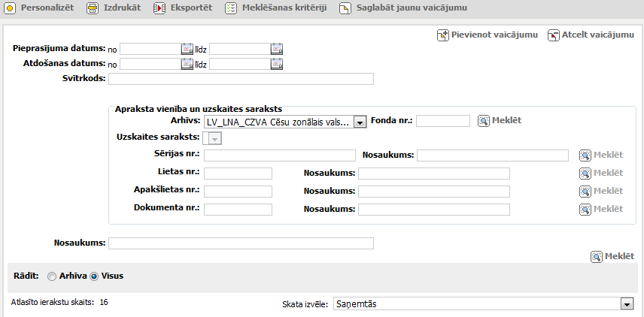Click the Eksportēt icon
Screen dimensions: 644x317
click(x=159, y=9)
